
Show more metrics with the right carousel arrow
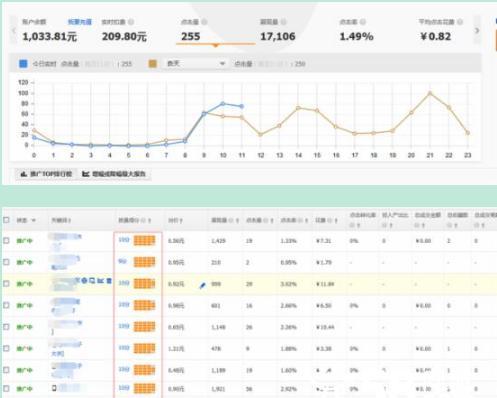pos(477,31)
